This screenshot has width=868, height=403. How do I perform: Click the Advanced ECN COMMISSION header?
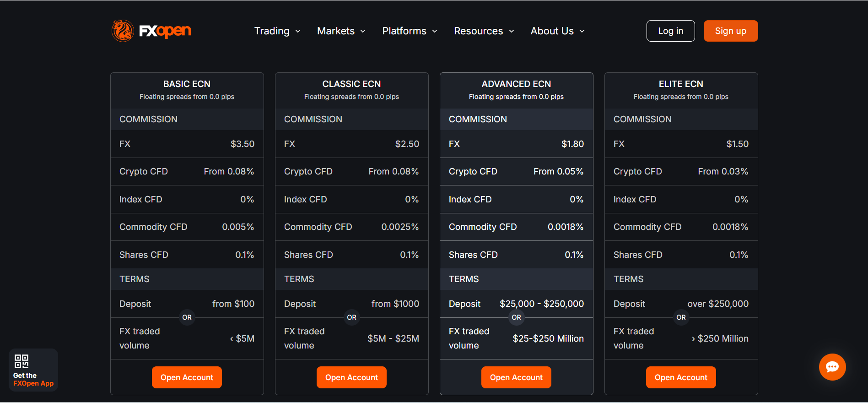[516, 119]
